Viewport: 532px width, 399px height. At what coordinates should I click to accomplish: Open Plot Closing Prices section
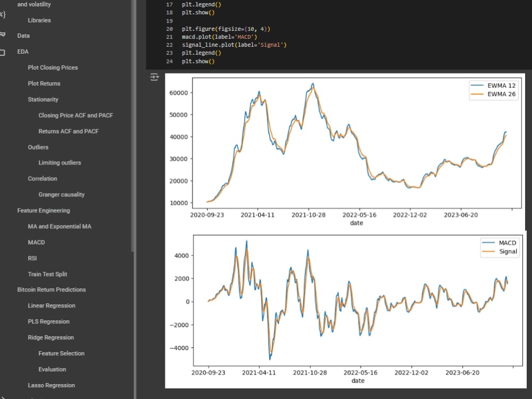(53, 68)
